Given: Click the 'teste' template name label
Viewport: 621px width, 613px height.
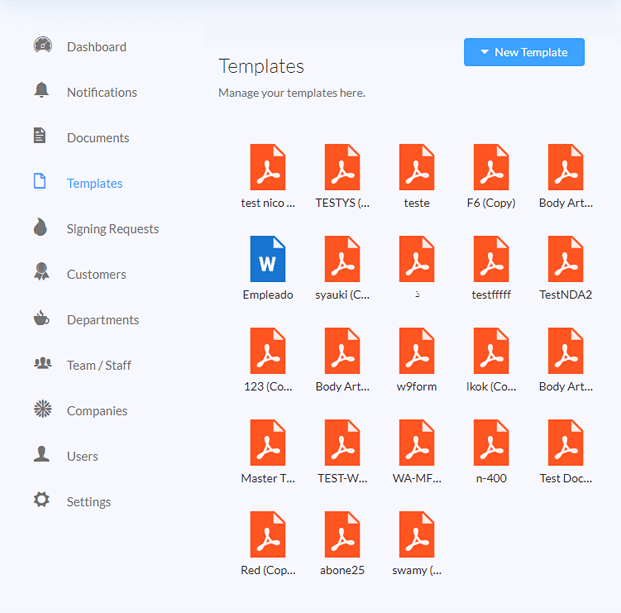Looking at the screenshot, I should point(417,202).
